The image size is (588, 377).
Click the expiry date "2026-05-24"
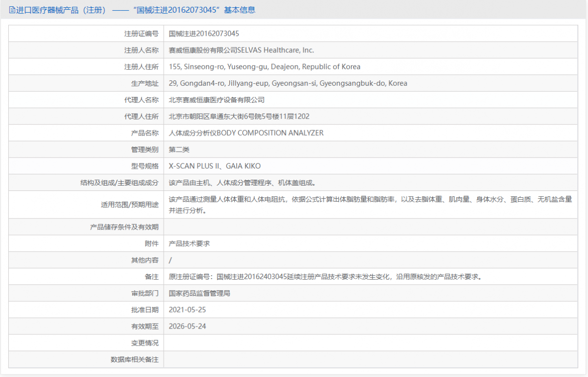coord(187,326)
